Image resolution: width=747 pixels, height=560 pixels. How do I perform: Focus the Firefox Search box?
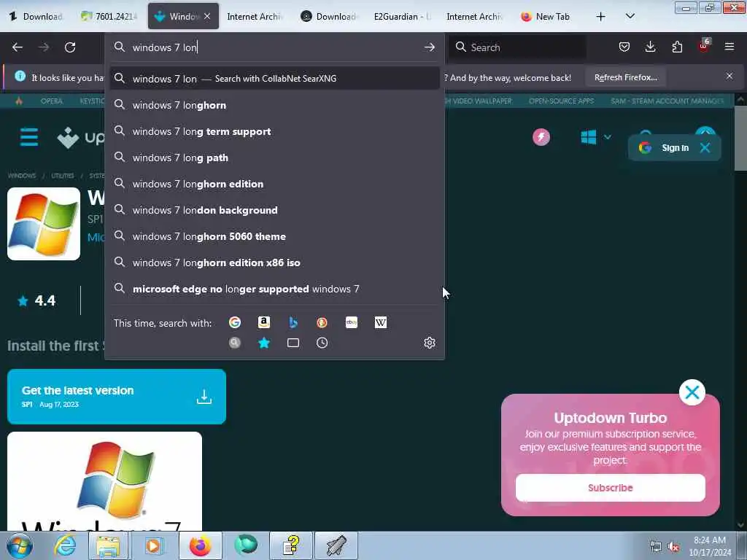[x=517, y=47]
